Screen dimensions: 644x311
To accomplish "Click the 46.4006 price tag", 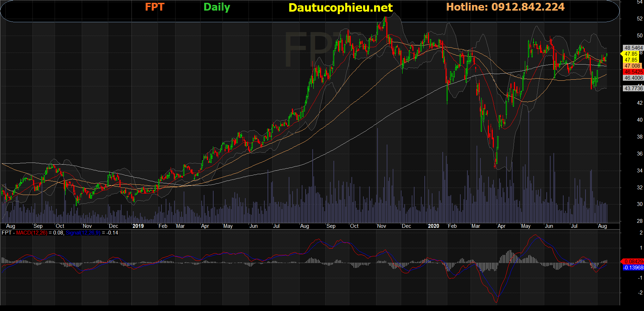I will coord(633,78).
